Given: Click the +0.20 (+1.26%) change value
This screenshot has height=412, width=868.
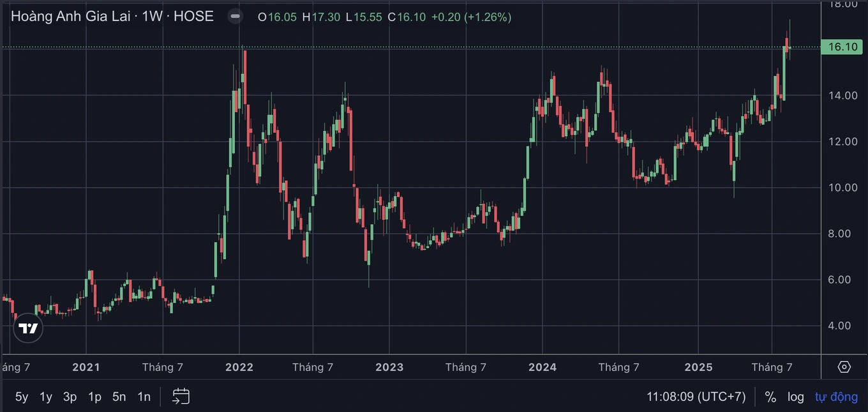Looking at the screenshot, I should [x=471, y=17].
